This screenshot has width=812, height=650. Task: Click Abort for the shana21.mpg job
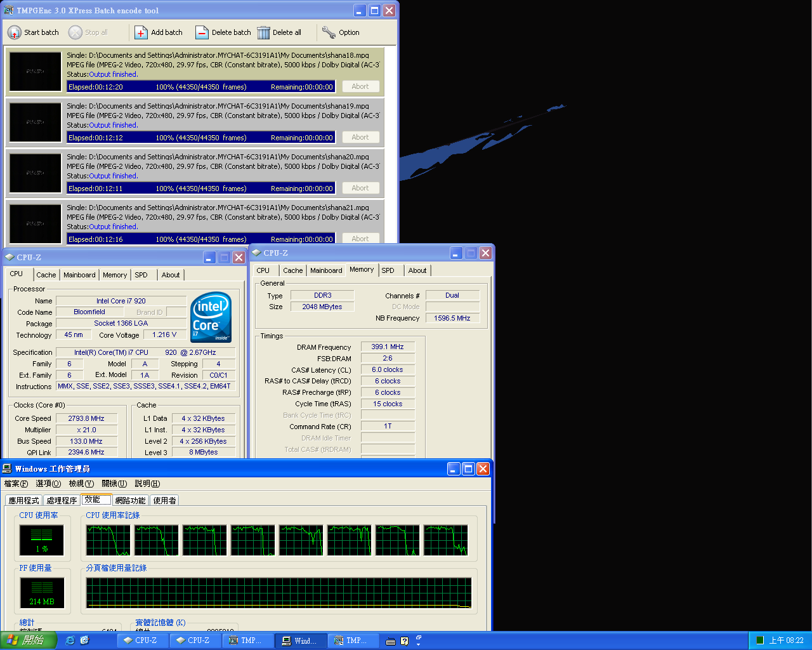pos(360,239)
